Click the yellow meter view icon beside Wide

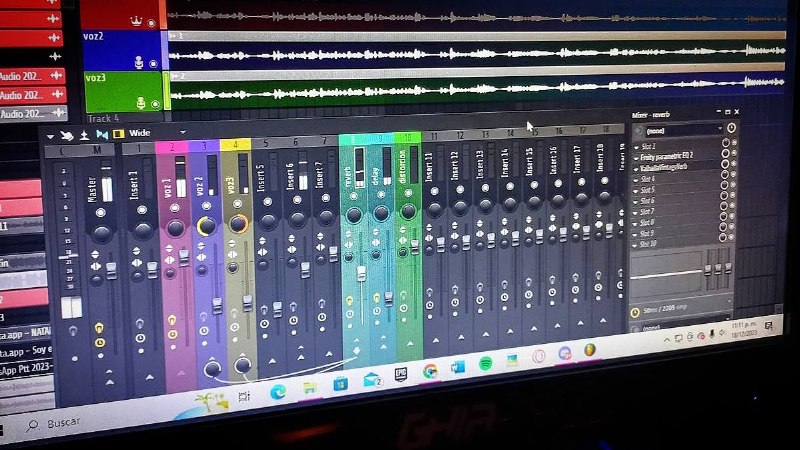pyautogui.click(x=118, y=134)
